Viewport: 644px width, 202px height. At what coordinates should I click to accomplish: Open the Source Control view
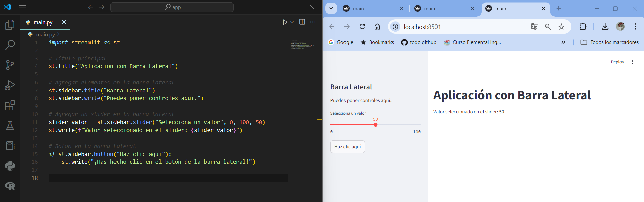tap(10, 65)
